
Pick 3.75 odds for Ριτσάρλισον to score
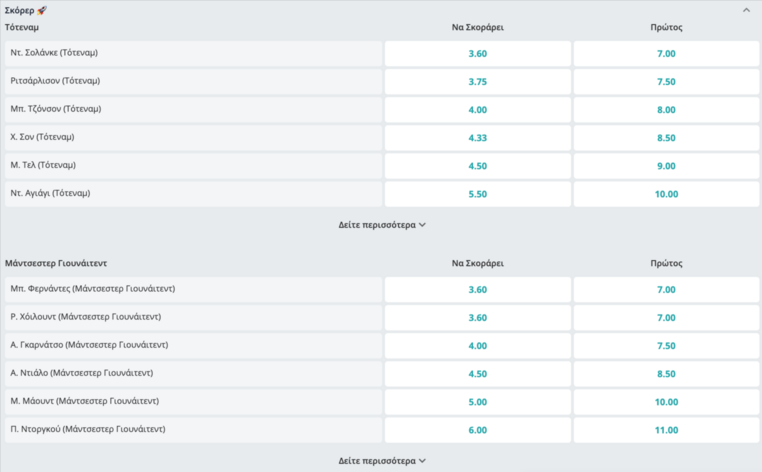click(x=478, y=82)
